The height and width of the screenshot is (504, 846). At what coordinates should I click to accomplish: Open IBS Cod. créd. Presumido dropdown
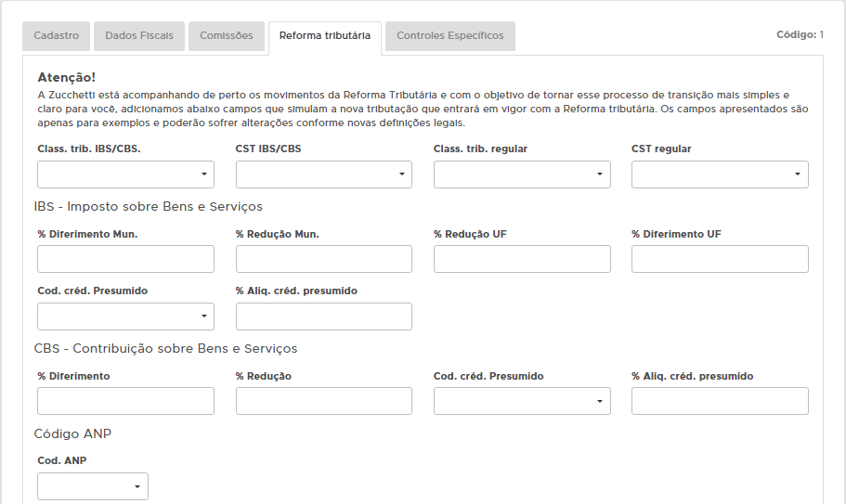click(125, 317)
